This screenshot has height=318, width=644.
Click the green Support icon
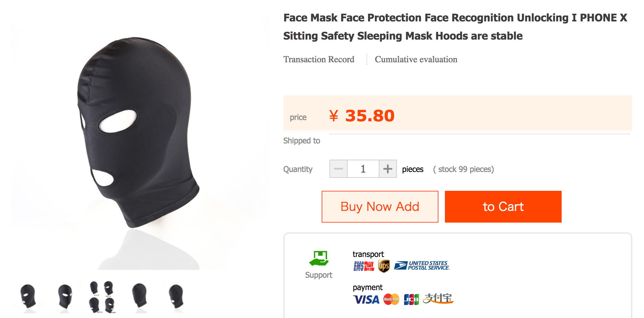click(x=319, y=259)
